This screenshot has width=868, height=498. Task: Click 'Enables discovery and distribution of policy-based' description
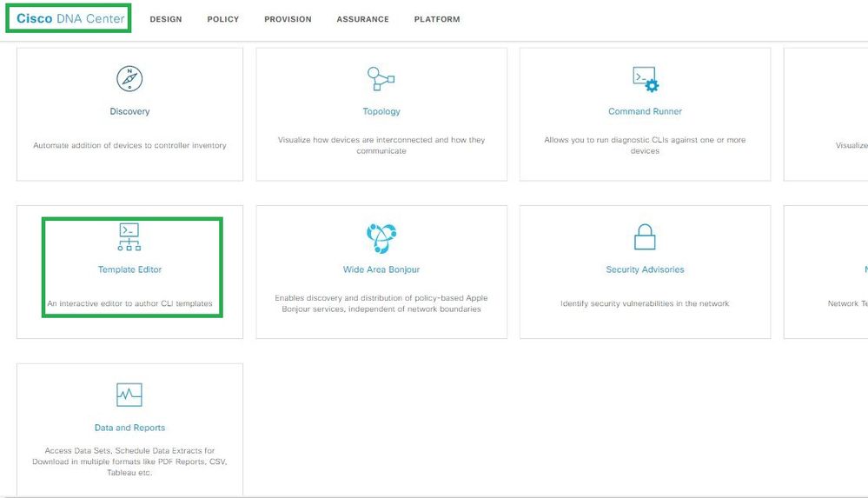pos(381,303)
